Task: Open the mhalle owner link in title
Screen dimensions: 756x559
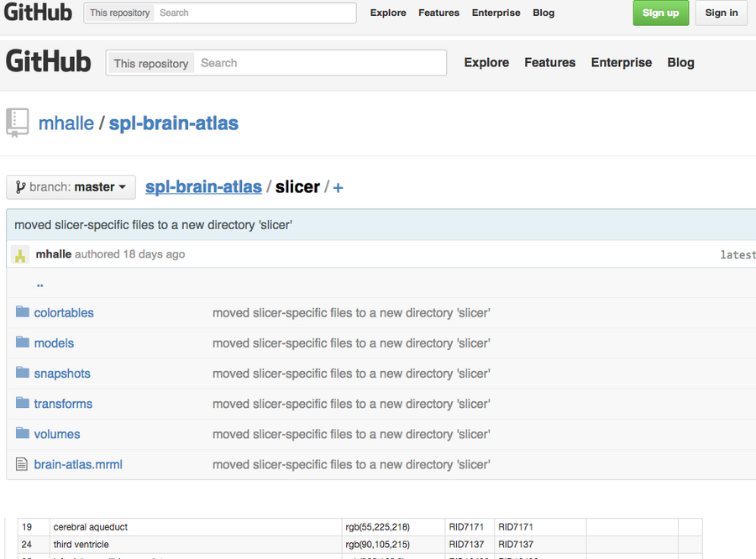Action: coord(66,123)
